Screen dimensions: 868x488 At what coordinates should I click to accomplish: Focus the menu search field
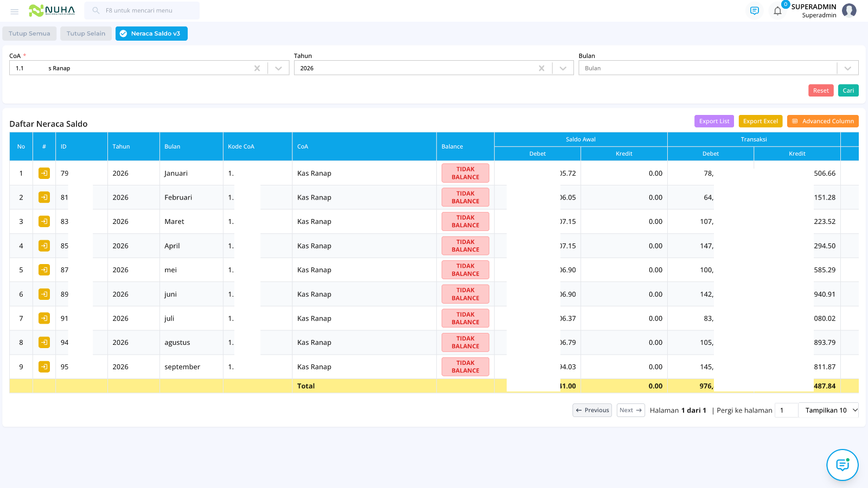point(142,10)
